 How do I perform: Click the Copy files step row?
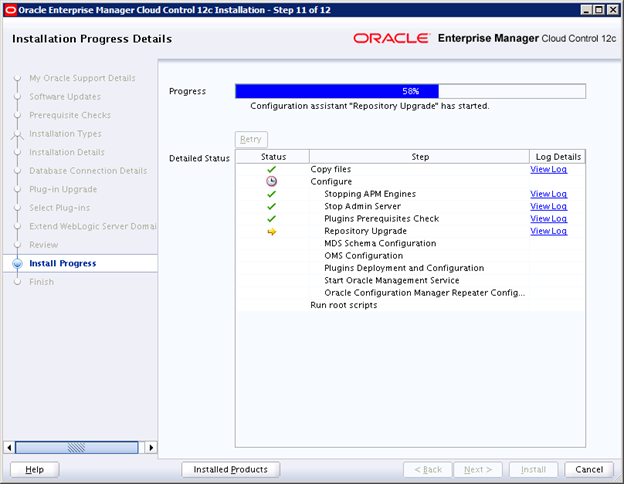[410, 169]
